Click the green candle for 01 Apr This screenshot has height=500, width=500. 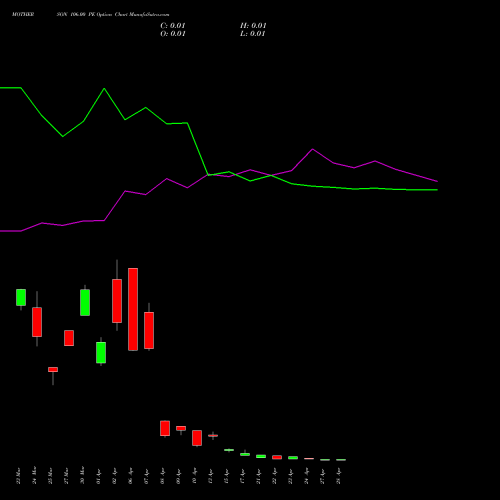pyautogui.click(x=101, y=352)
